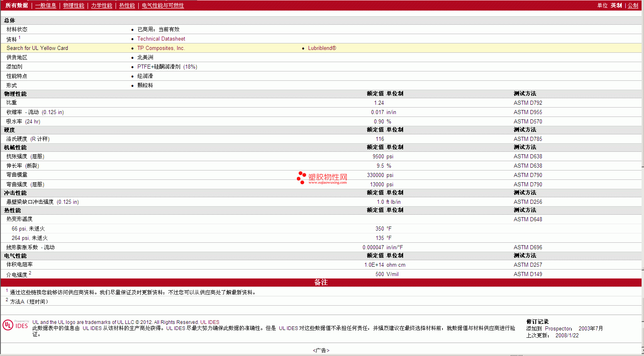Image resolution: width=644 pixels, height=356 pixels.
Task: Select the 热变形温度 row label
Action: point(19,219)
